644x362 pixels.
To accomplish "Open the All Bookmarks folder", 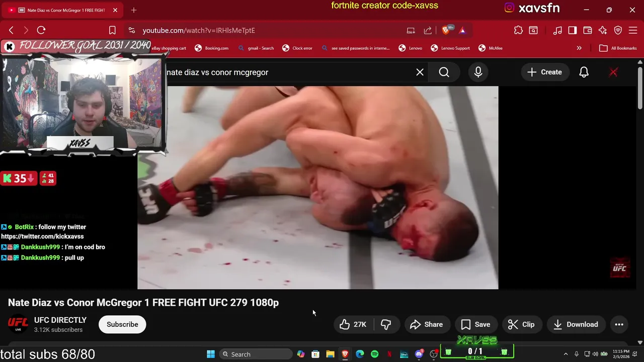I will tap(618, 48).
